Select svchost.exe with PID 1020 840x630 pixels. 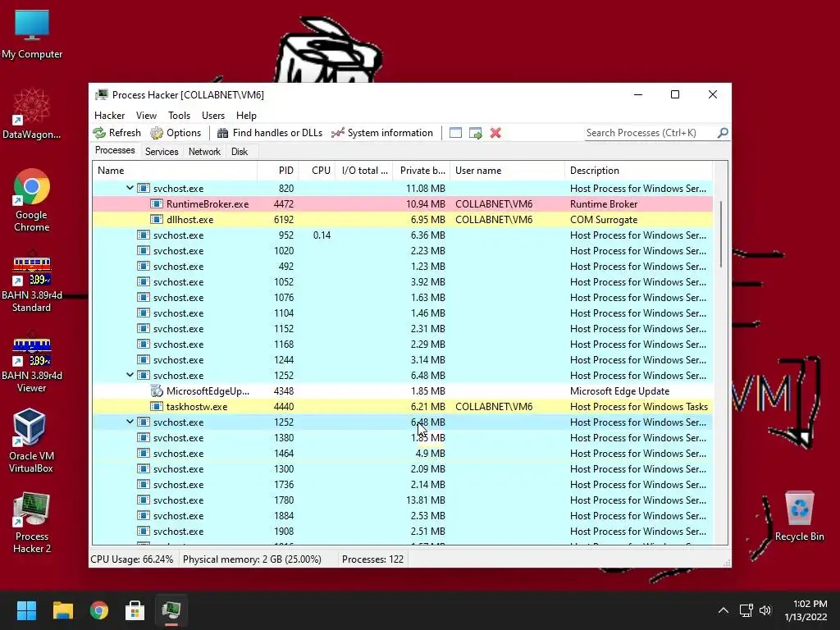pos(403,251)
